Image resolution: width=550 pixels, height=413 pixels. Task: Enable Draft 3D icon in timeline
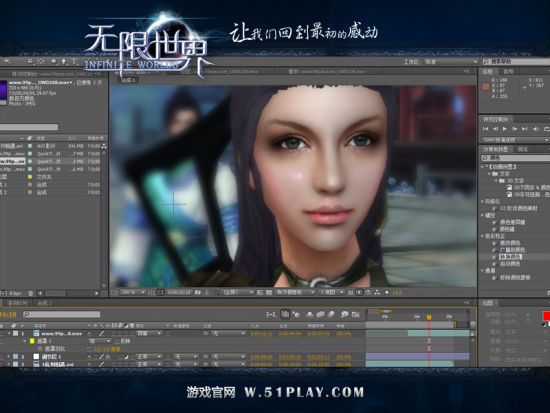pos(296,315)
